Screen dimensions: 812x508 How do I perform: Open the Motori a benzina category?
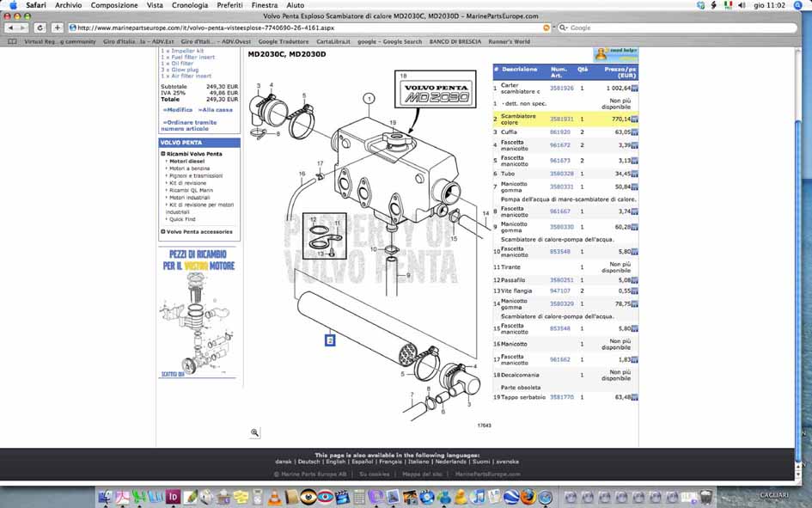[190, 168]
